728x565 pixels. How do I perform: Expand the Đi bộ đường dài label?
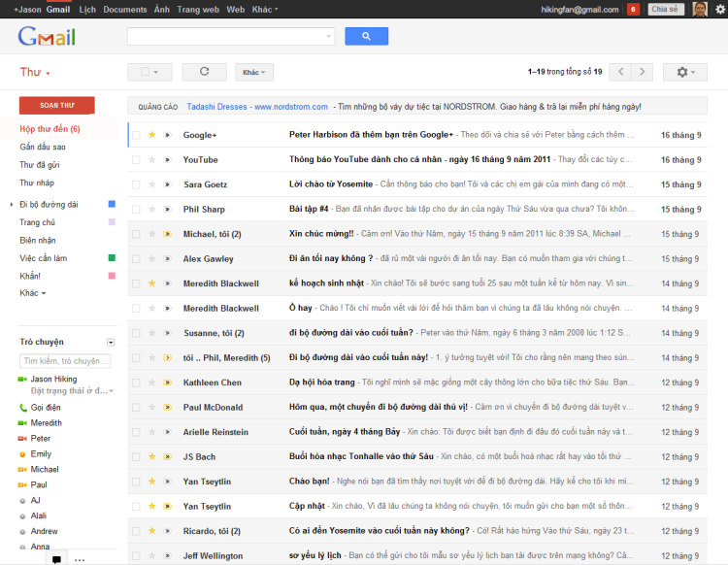click(x=12, y=204)
